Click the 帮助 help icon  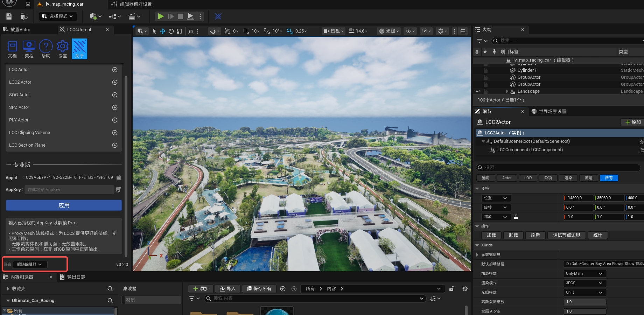click(46, 49)
